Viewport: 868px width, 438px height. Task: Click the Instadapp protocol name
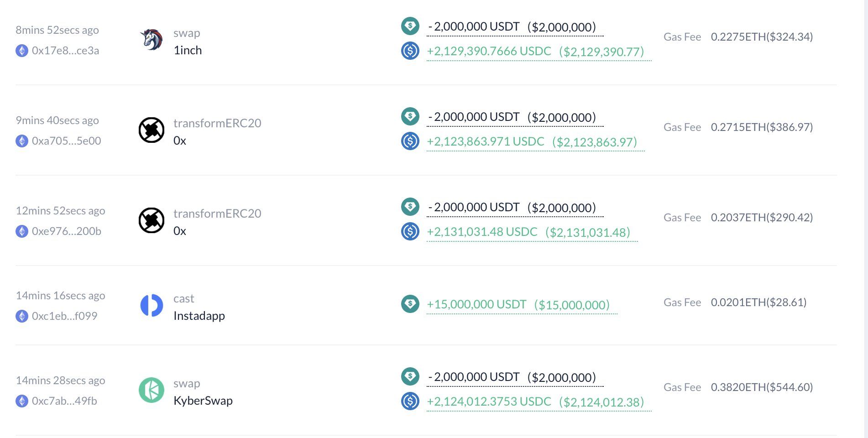click(x=199, y=316)
